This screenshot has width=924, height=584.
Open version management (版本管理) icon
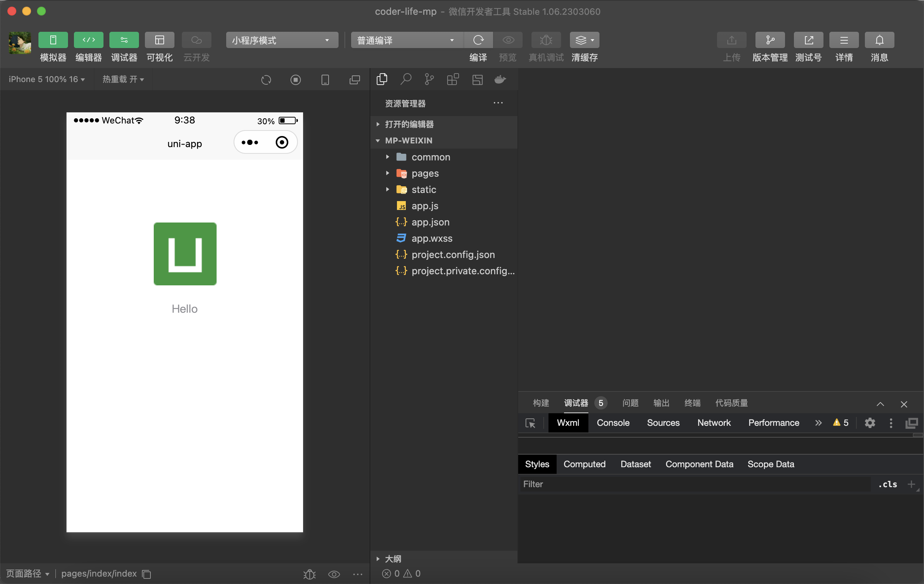pyautogui.click(x=770, y=40)
